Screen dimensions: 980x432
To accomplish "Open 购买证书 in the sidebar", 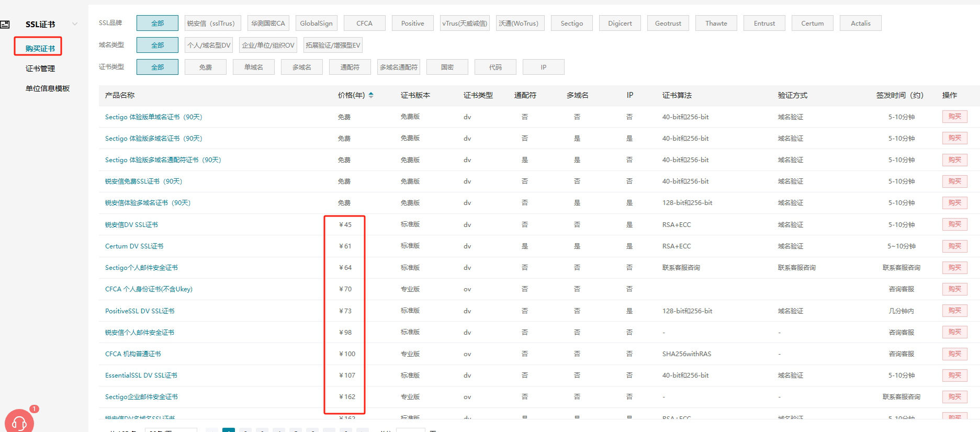I will 40,49.
